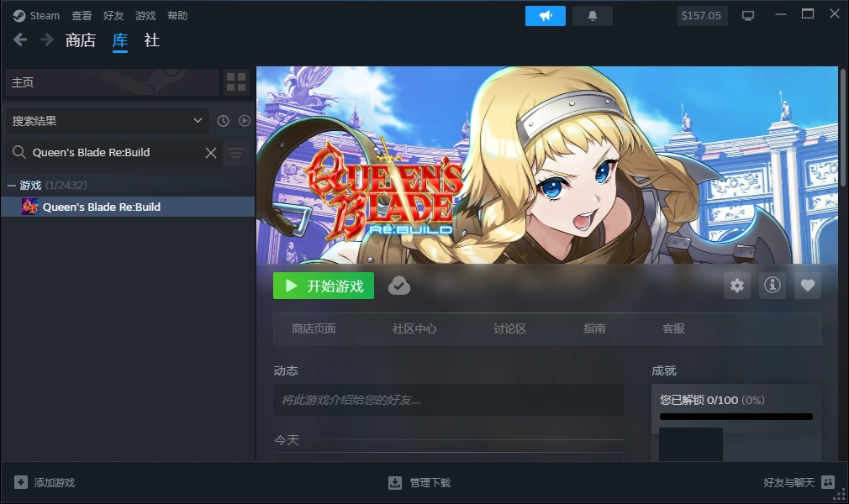Toggle the collections grid view icon
849x504 pixels.
coord(236,82)
